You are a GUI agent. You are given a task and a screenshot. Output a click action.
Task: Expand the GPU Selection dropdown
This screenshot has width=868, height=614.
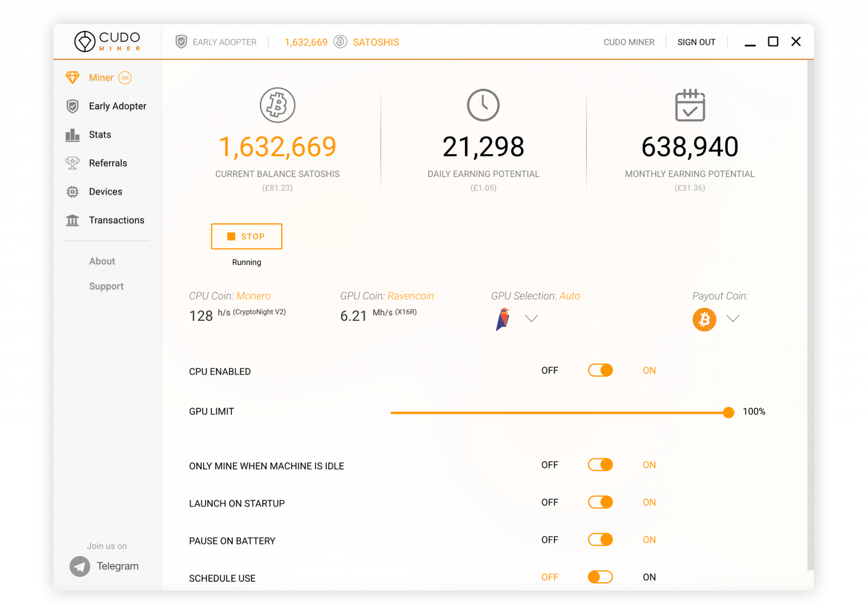(532, 319)
